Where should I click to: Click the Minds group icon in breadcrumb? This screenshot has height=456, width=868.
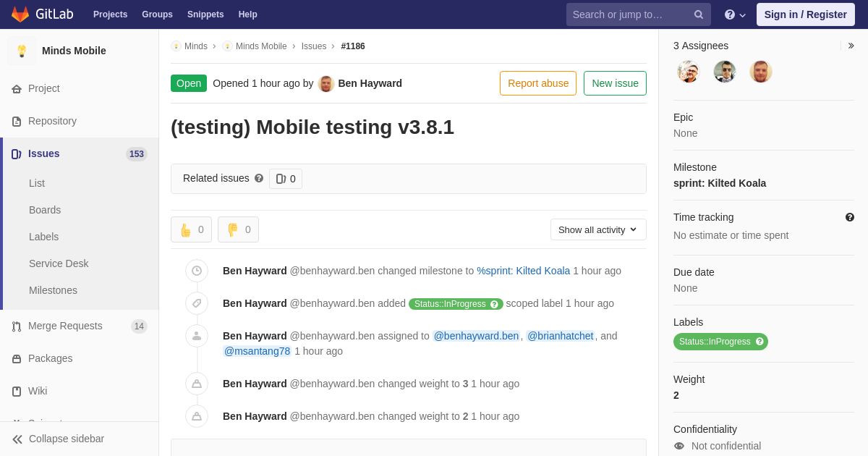(176, 46)
